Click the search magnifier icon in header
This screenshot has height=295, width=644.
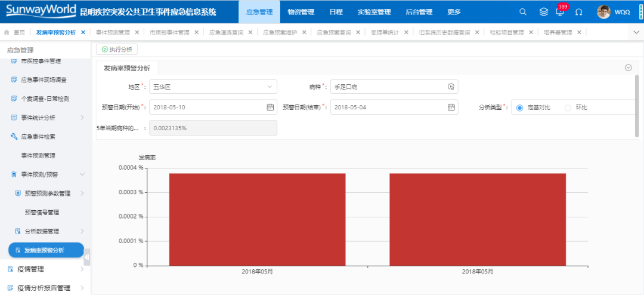click(x=523, y=12)
